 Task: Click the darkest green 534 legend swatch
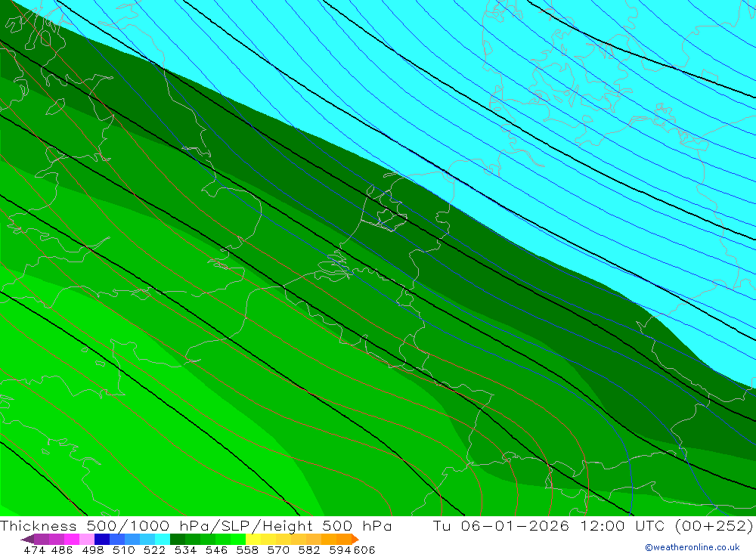178,539
